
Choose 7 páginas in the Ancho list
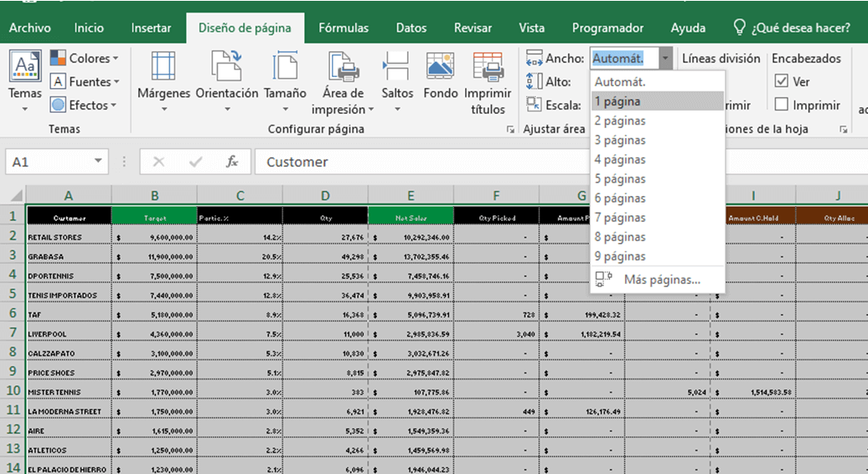[657, 218]
